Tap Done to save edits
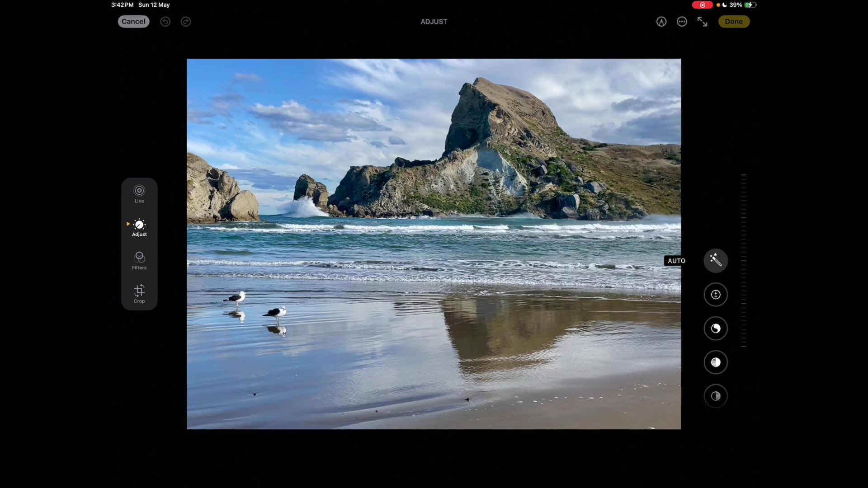Screen dimensions: 868x488 coord(734,21)
